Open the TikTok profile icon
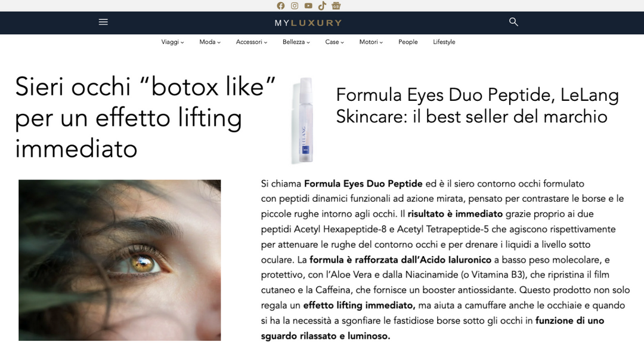The width and height of the screenshot is (644, 363). pos(322,6)
